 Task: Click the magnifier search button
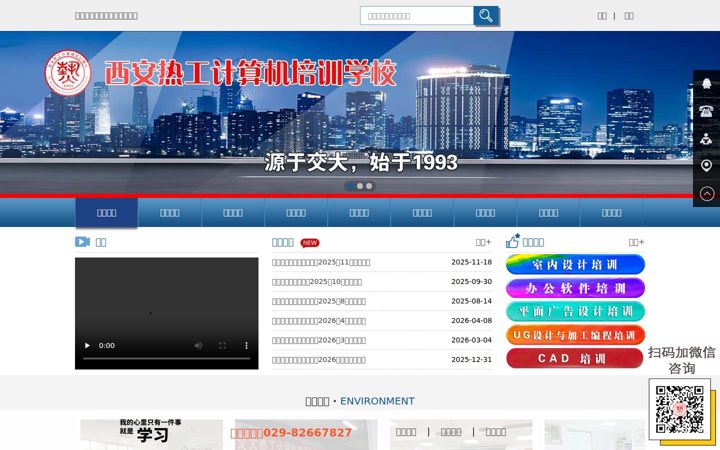point(486,16)
